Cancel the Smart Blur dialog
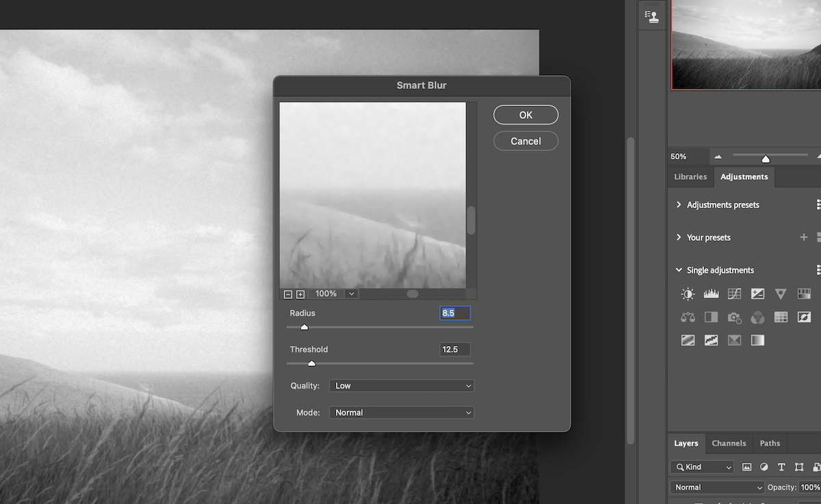The image size is (821, 504). point(525,141)
